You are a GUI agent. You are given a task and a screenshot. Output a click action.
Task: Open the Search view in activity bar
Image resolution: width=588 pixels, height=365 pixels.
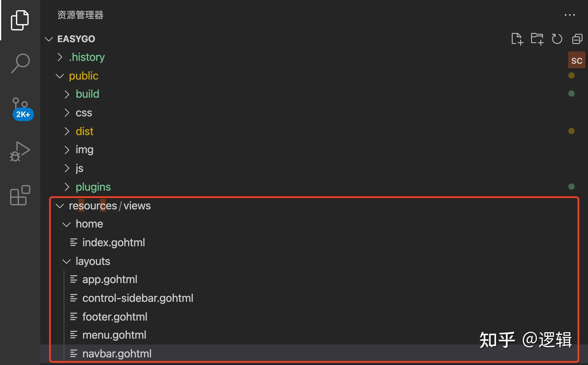(x=20, y=63)
